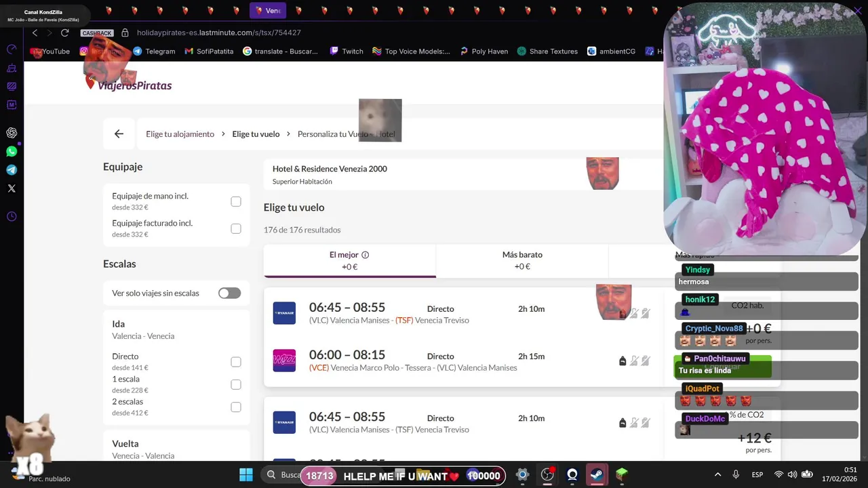
Task: Open Telegram in the browser sidebar
Action: click(x=12, y=170)
